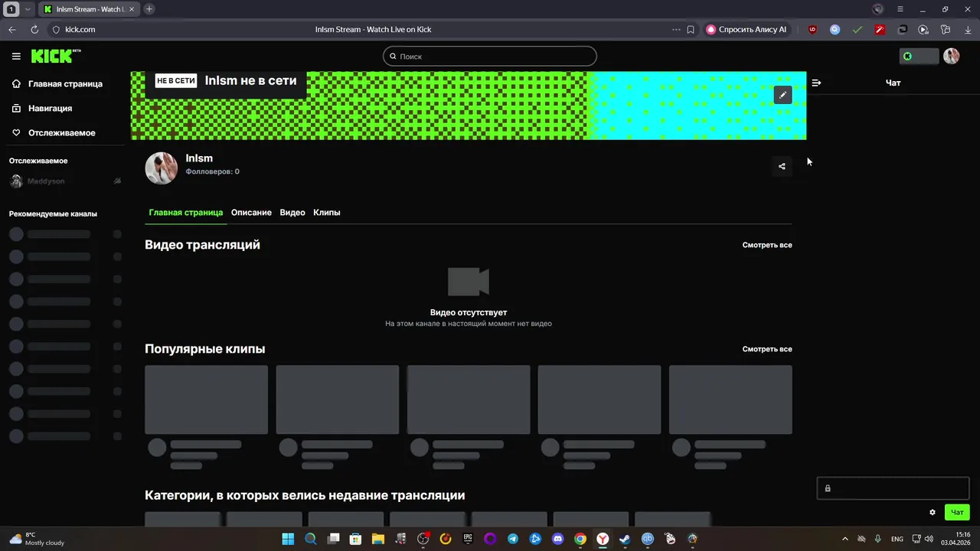Open the hamburger sidebar menu
980x551 pixels.
tap(16, 56)
